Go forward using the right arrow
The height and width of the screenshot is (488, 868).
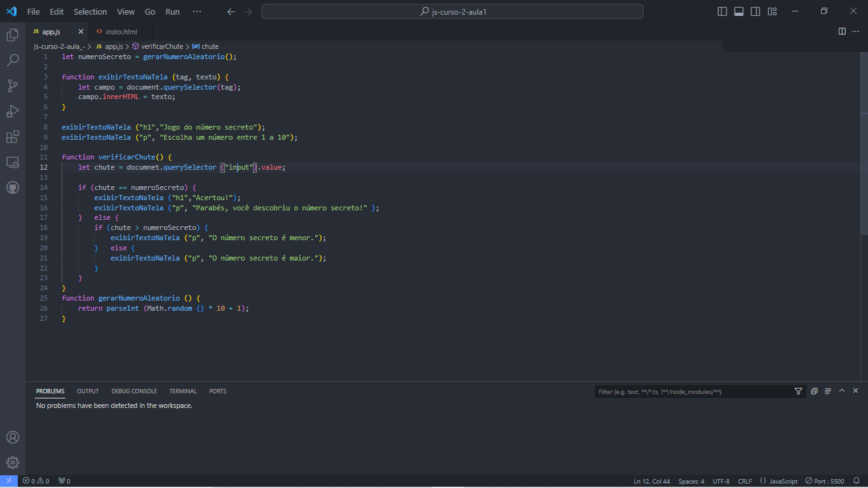pyautogui.click(x=248, y=11)
